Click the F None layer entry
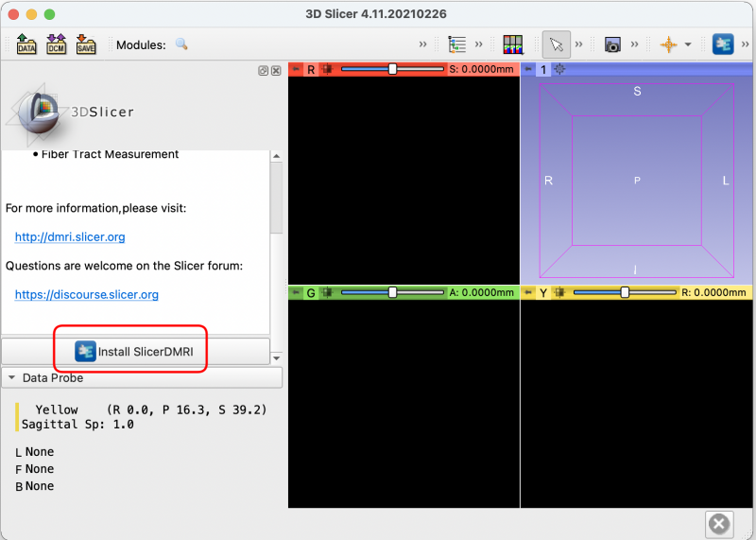Image resolution: width=756 pixels, height=540 pixels. pyautogui.click(x=35, y=469)
